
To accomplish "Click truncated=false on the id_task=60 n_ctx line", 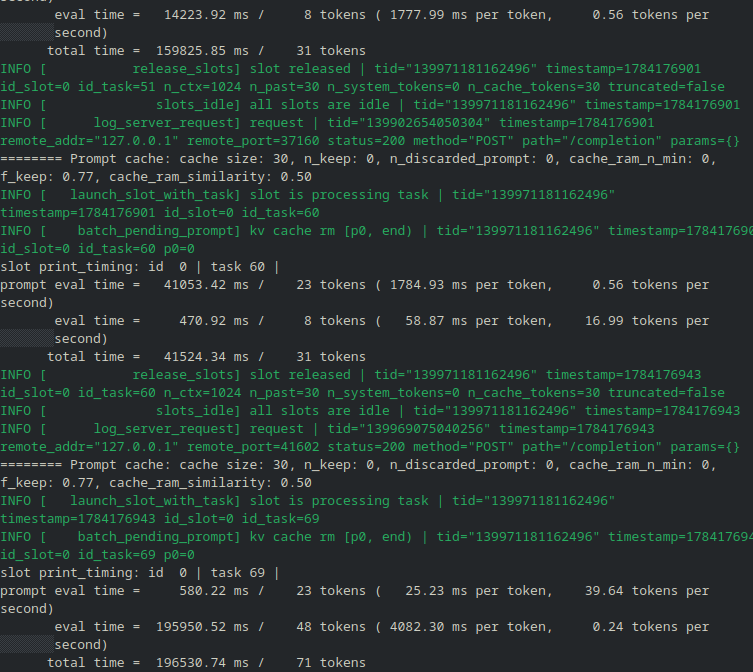I will pyautogui.click(x=667, y=393).
